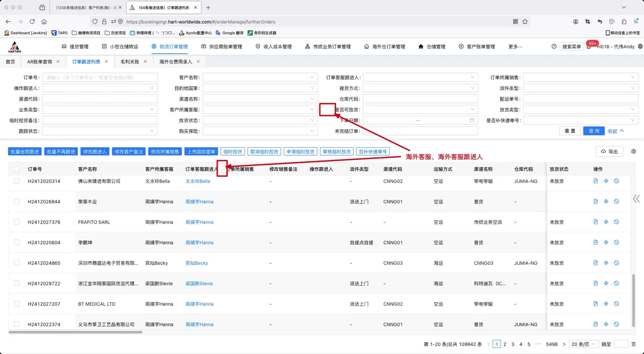Image resolution: width=644 pixels, height=354 pixels.
Task: Open the browser extensions puzzle icon
Action: 624,22
